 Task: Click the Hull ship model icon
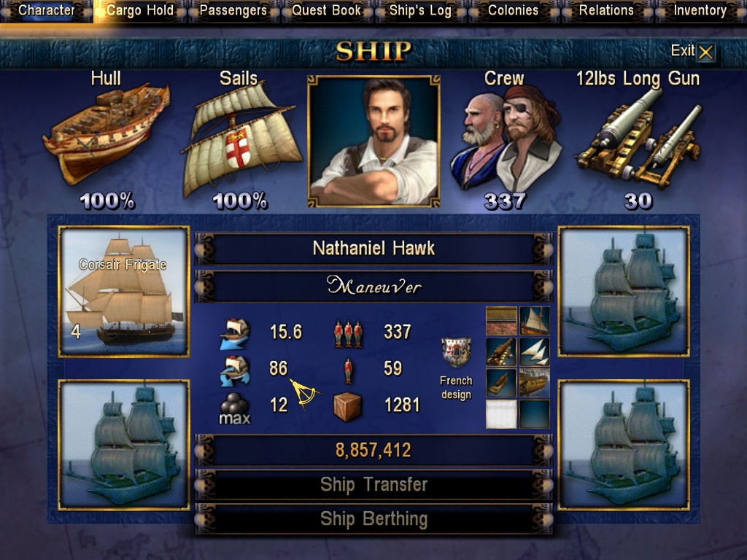pyautogui.click(x=107, y=134)
